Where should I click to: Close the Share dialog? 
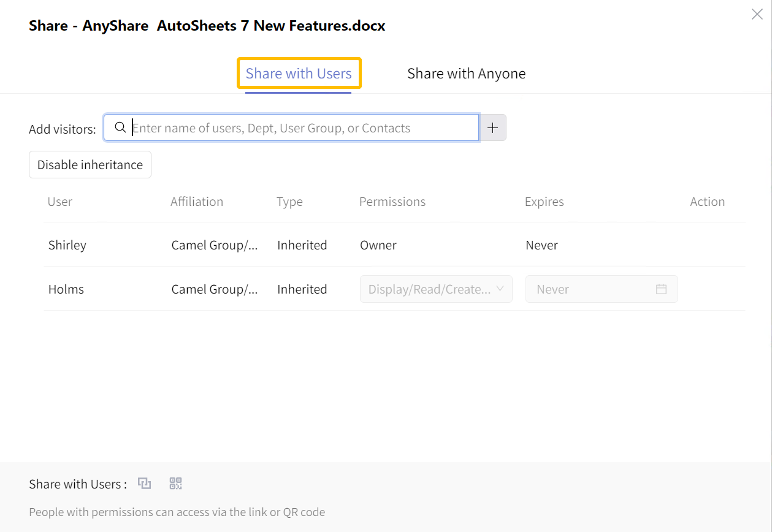757,14
